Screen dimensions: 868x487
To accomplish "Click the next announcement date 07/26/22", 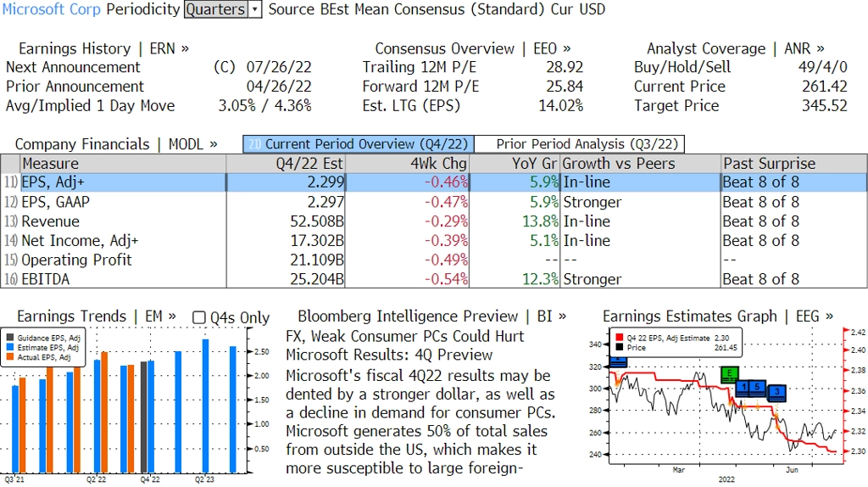I will [279, 67].
